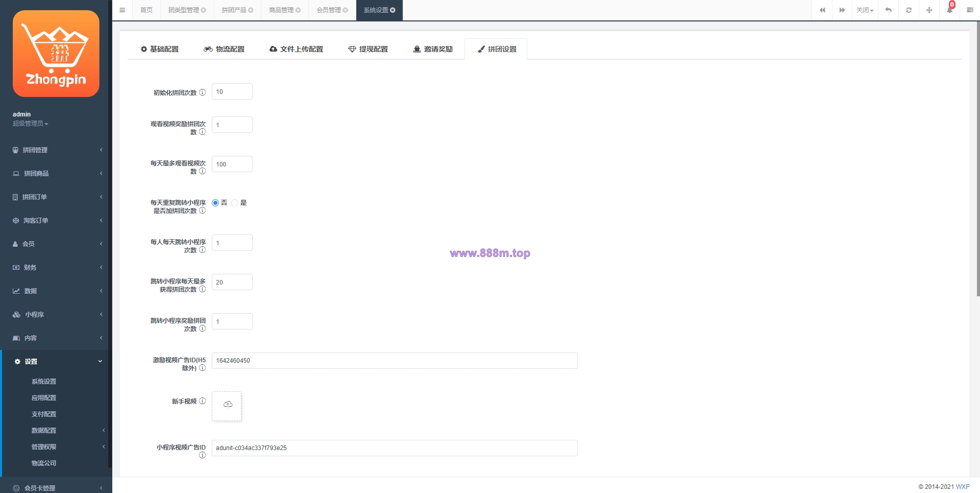Screen dimensions: 980x493
Task: Open the 超级管理员 user dropdown
Action: coord(30,124)
